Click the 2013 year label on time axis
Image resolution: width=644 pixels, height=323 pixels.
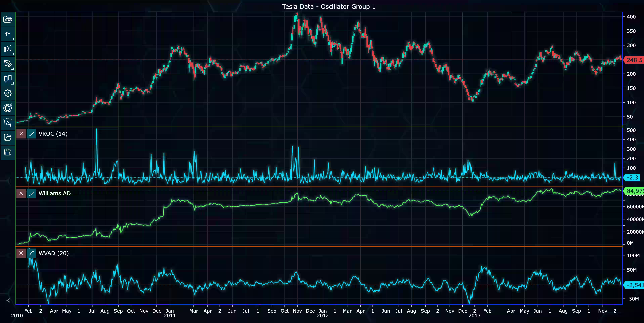coord(475,316)
